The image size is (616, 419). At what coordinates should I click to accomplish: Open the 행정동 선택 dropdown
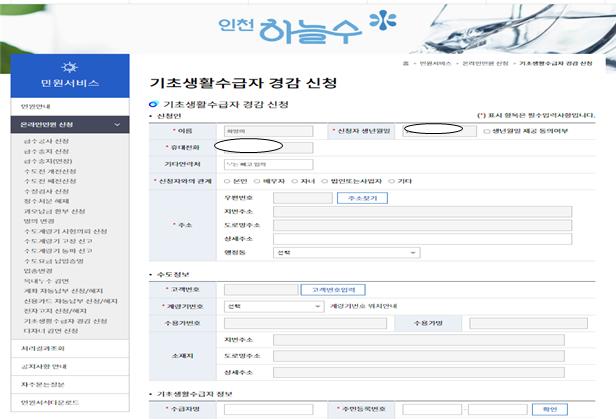(x=346, y=252)
